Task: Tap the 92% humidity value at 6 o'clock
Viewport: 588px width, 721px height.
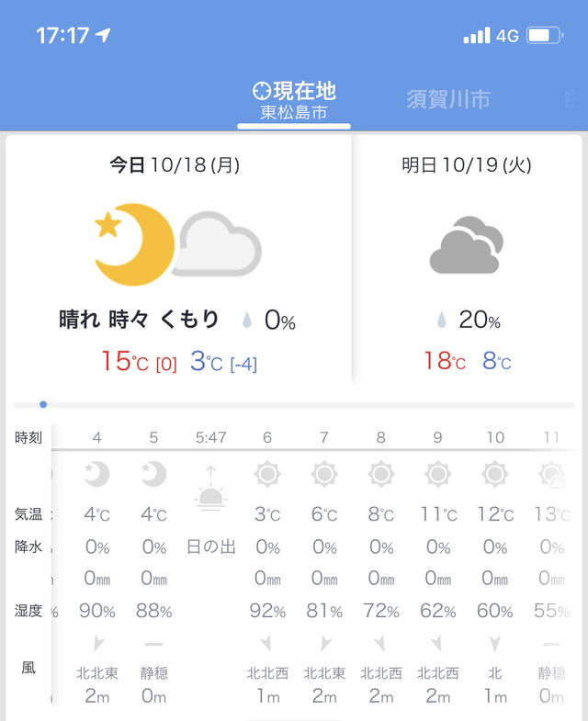Action: (x=267, y=611)
